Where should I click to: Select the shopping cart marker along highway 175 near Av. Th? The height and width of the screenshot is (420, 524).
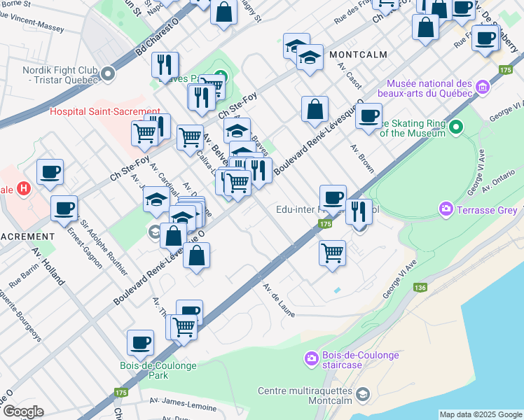tap(184, 329)
